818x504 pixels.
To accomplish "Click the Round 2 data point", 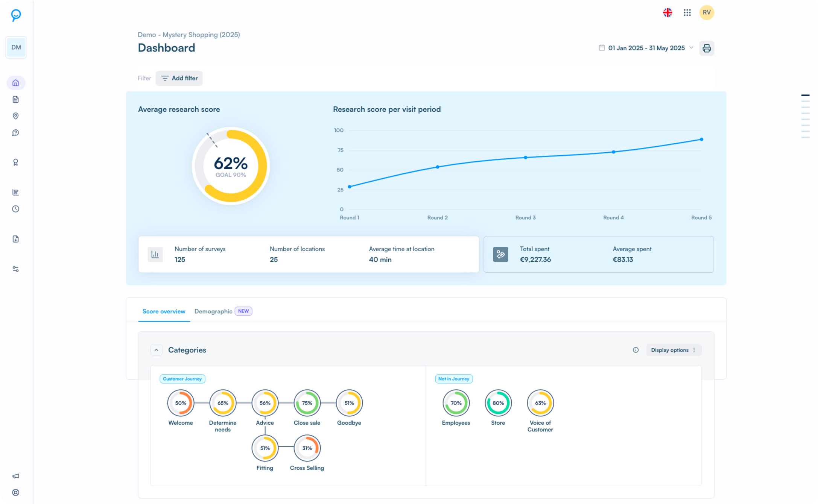I will 438,167.
